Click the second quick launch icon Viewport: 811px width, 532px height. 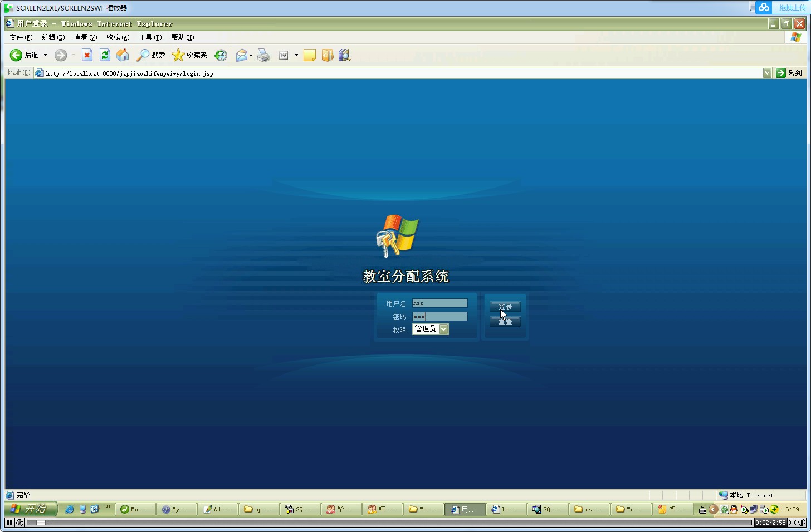[82, 509]
